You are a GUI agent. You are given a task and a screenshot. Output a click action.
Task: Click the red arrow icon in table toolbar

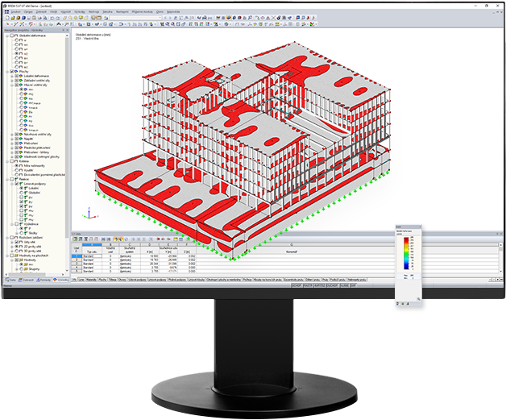pyautogui.click(x=159, y=239)
